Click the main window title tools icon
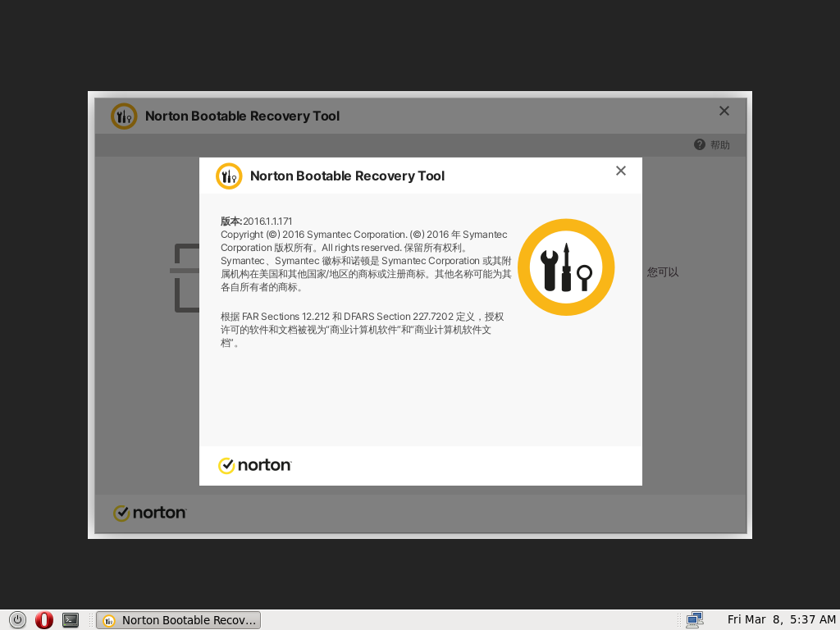840x630 pixels. tap(124, 116)
